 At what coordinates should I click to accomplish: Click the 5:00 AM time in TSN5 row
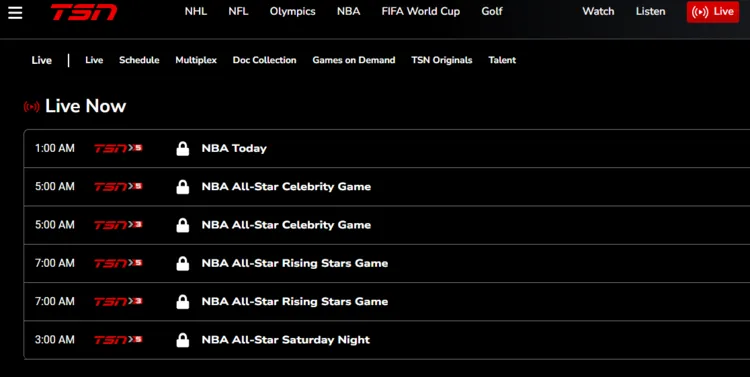coord(55,187)
